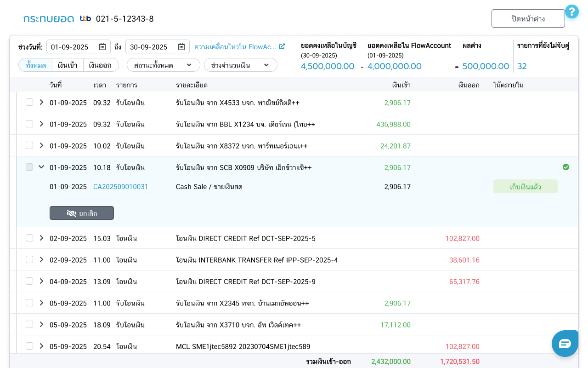Expand the INTERBANK TRANSFER IPP-SEP-2025-4 row
Viewport: 588px width, 368px height.
41,259
